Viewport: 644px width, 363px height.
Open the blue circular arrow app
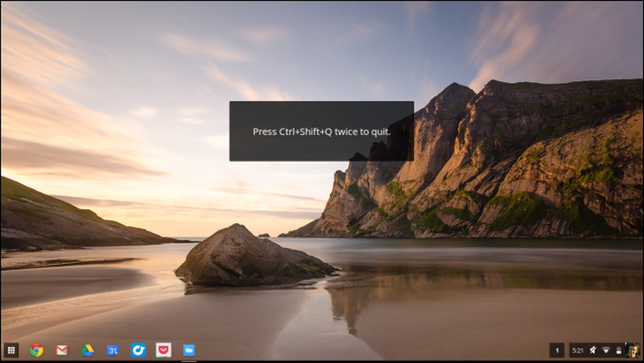[138, 350]
